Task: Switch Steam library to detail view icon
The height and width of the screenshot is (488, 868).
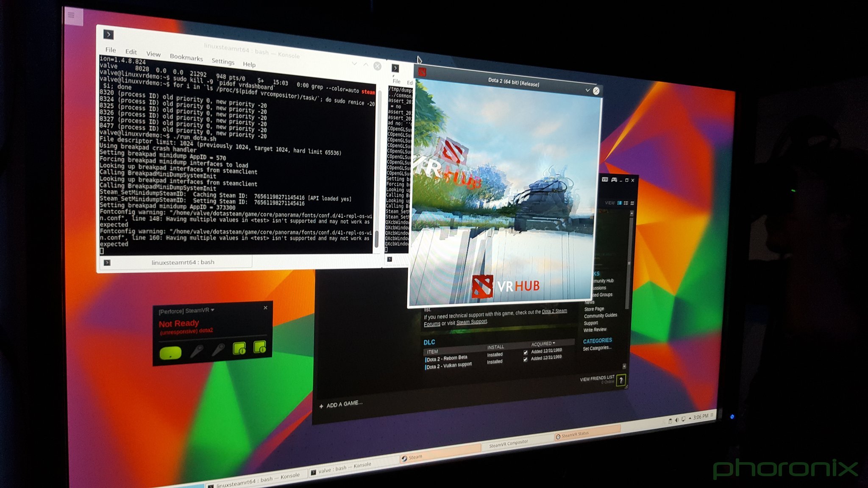Action: pos(619,203)
